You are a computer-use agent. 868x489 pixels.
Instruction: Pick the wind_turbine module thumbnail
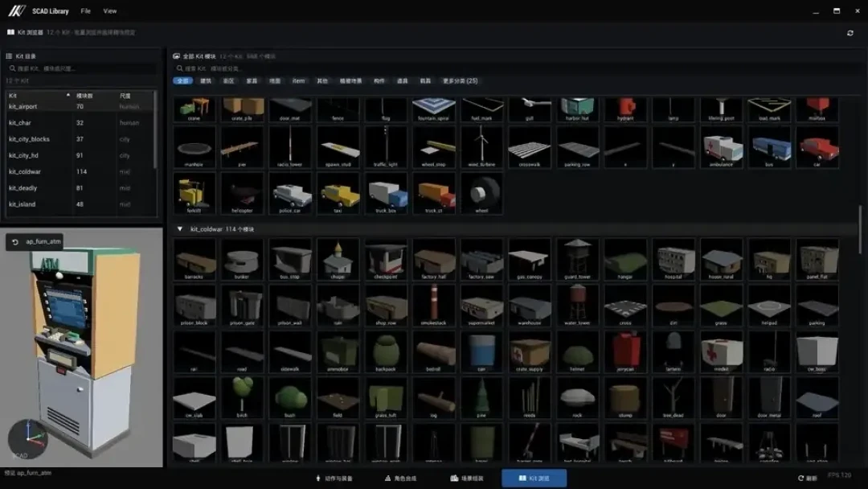click(x=481, y=147)
